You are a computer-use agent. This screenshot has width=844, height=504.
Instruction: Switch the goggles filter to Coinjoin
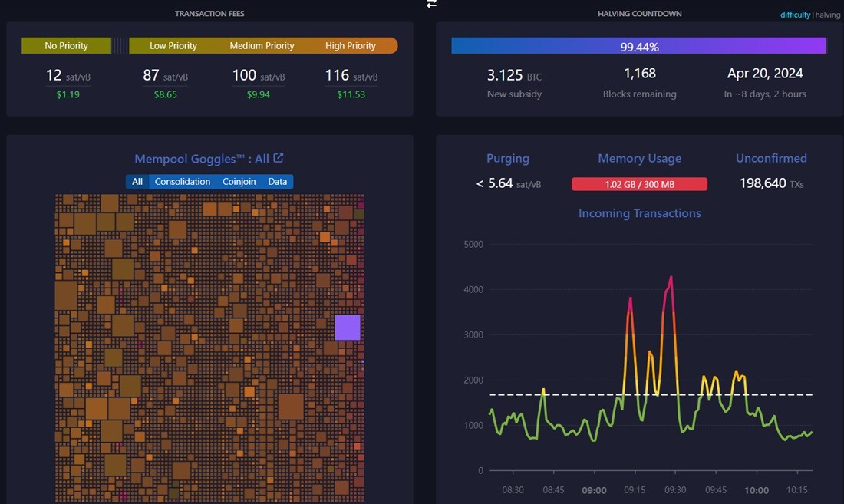click(239, 182)
